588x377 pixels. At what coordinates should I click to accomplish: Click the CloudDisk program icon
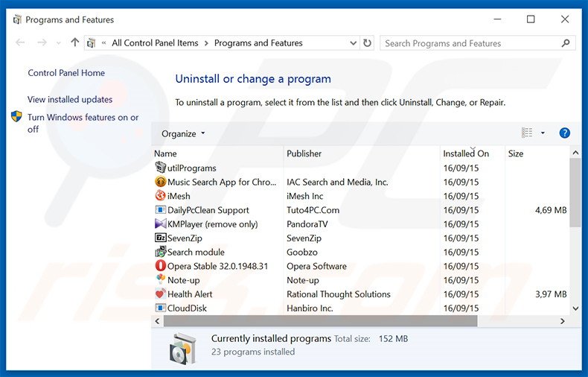tap(161, 308)
